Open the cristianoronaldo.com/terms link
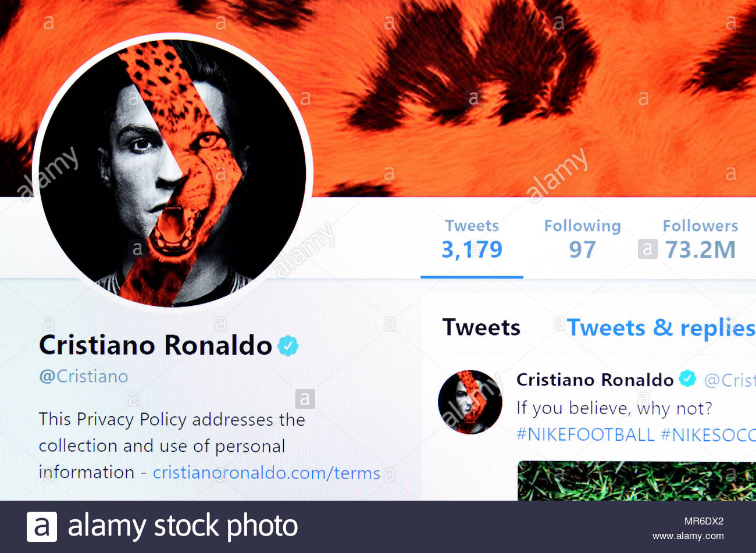Screen dimensions: 756x553 click(266, 473)
